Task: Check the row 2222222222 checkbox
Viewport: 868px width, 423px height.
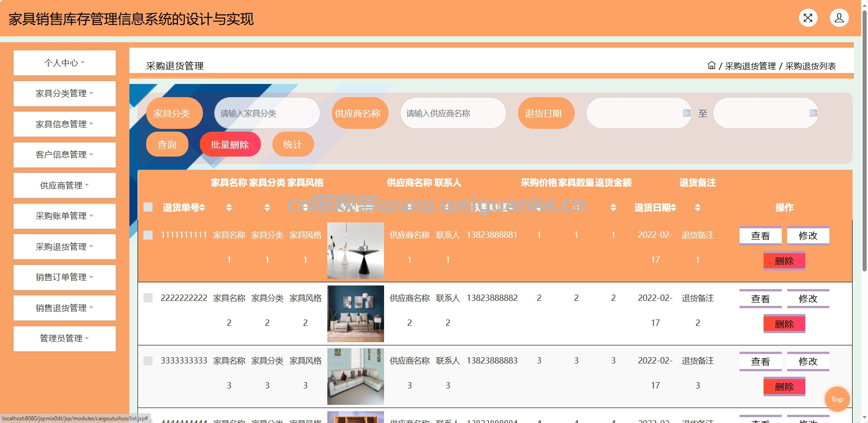Action: pos(148,298)
